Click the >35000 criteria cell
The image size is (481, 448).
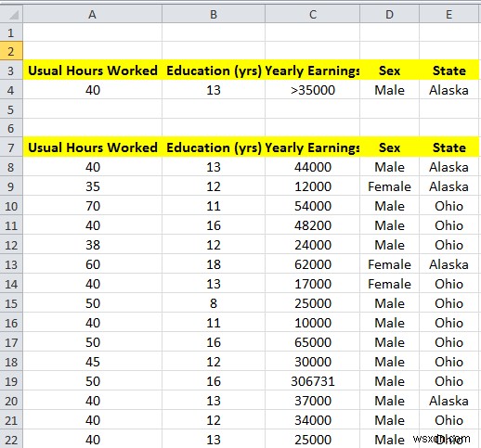point(313,90)
